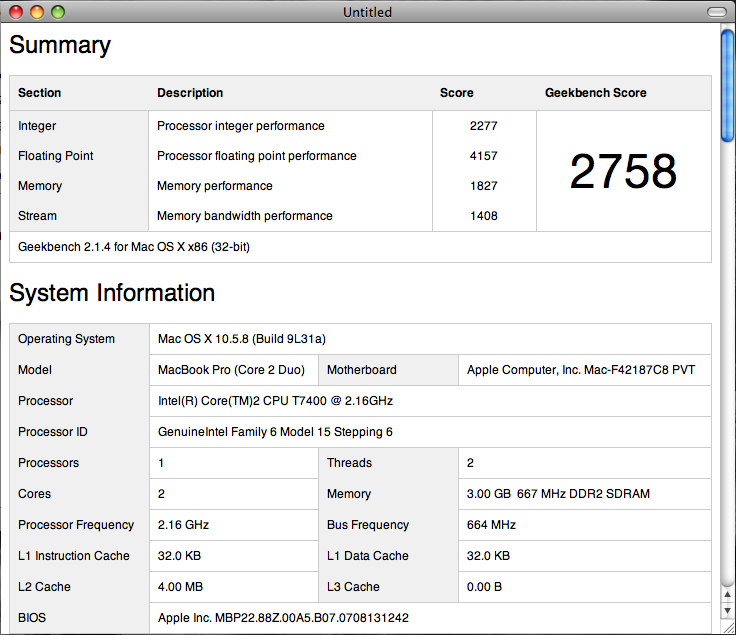Screen dimensions: 736x635
Task: Click the Processor Frequency label
Action: (x=76, y=525)
